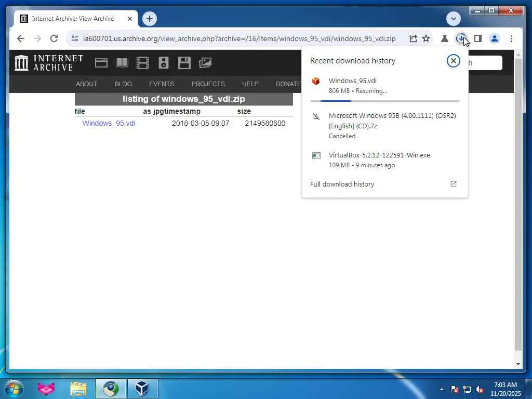Switch to VirtualBox in the taskbar
Image resolution: width=532 pixels, height=399 pixels.
(142, 389)
